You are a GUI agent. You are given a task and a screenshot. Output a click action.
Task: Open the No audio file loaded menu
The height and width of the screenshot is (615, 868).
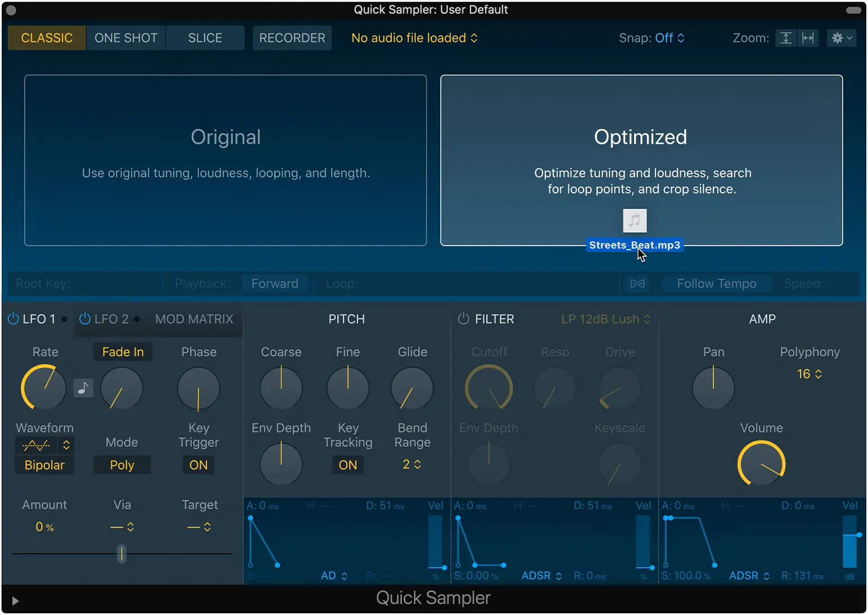point(414,38)
